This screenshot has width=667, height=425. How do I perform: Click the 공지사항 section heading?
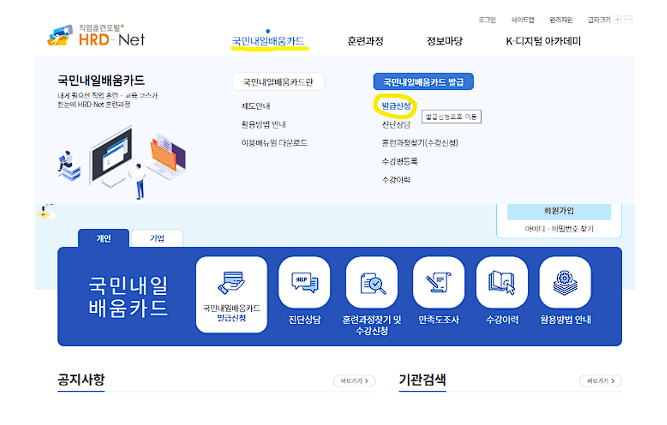pos(81,379)
